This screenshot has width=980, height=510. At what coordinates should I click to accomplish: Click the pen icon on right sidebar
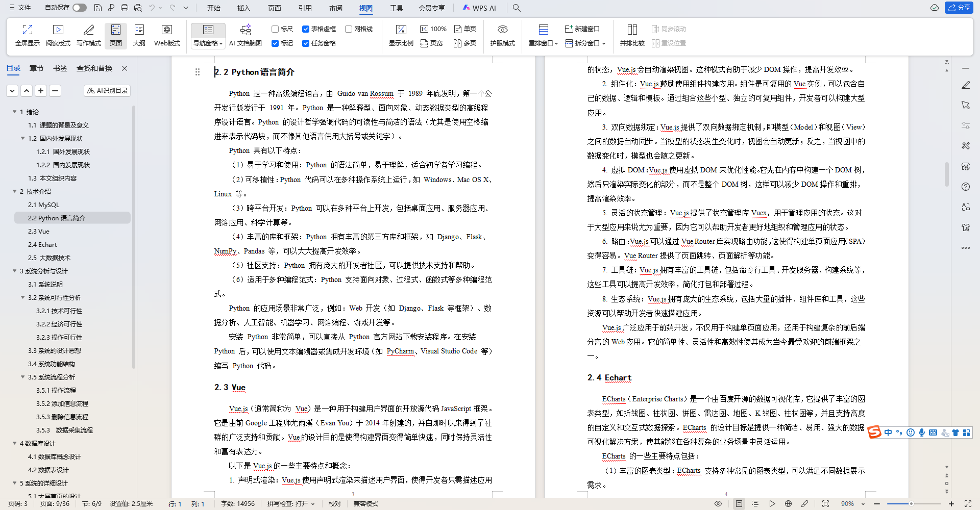[x=965, y=85]
